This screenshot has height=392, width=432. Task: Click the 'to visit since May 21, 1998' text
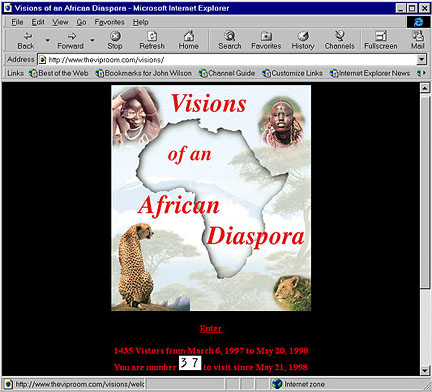[x=255, y=367]
